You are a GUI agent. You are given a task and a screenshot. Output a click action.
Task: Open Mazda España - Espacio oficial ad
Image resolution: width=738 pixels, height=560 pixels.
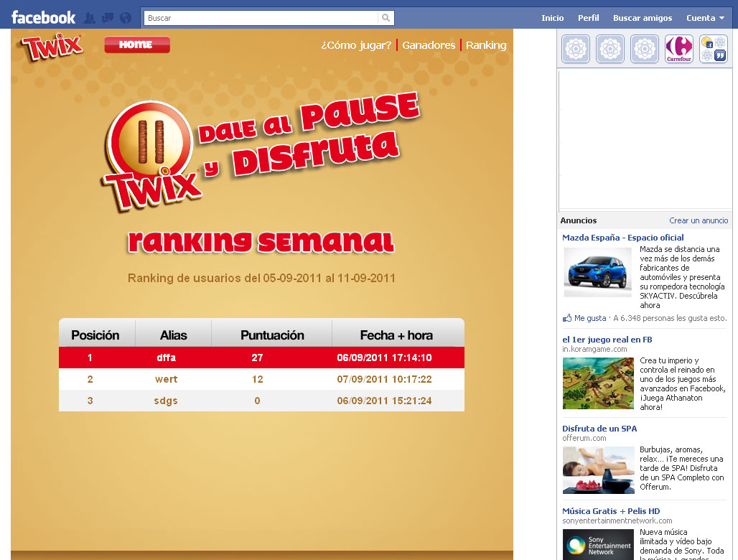click(622, 238)
